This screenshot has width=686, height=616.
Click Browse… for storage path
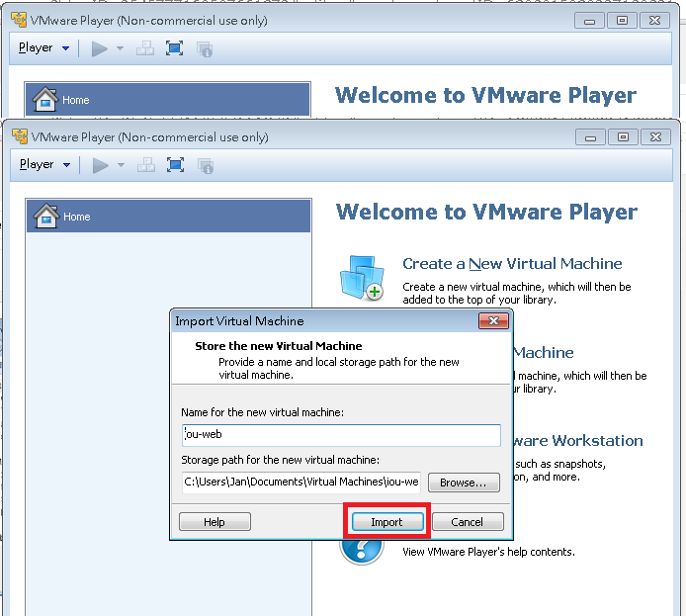click(464, 483)
